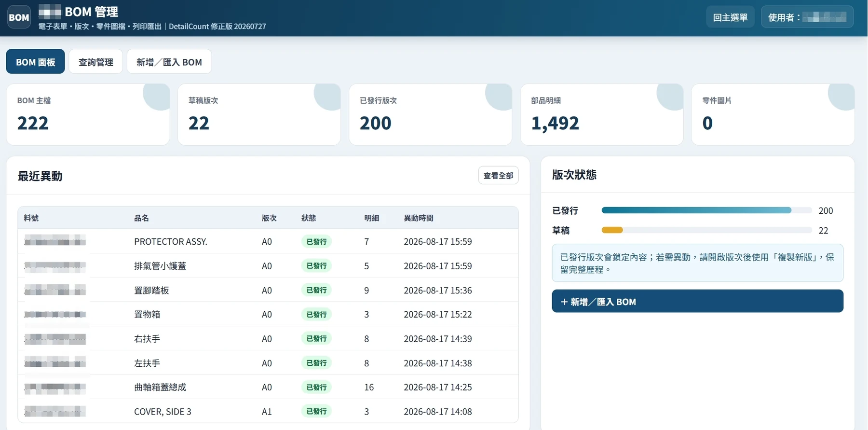This screenshot has height=430, width=868.
Task: Click timestamp 2026-08-17 15:36
Action: tap(438, 291)
